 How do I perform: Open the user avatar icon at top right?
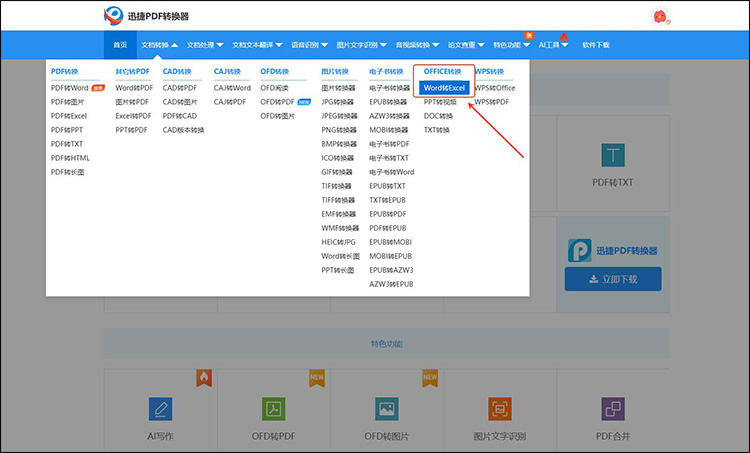(659, 16)
